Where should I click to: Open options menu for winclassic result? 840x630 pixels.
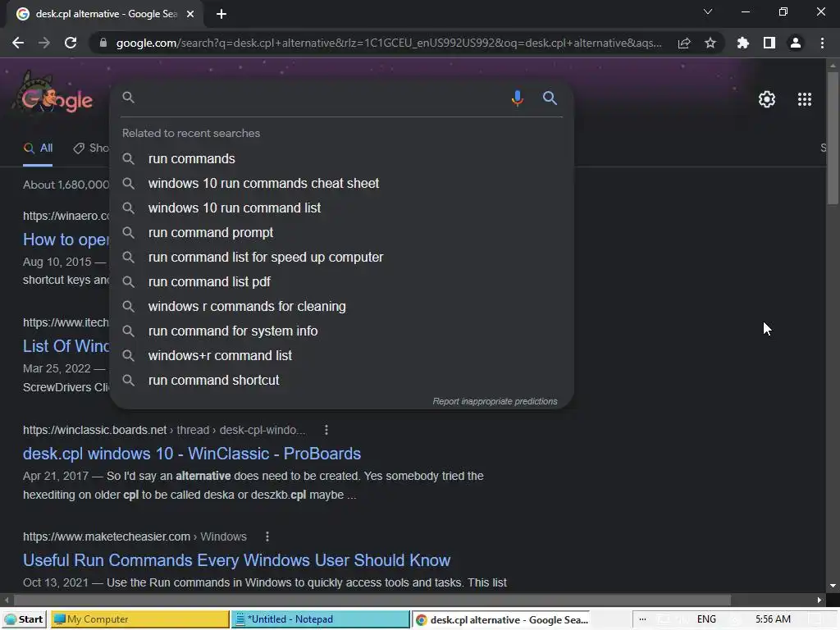click(x=326, y=430)
